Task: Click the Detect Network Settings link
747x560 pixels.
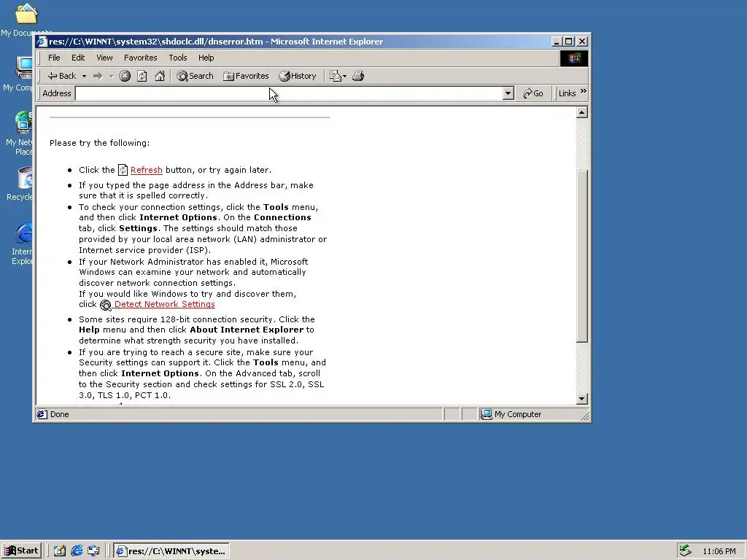Action: click(x=164, y=304)
